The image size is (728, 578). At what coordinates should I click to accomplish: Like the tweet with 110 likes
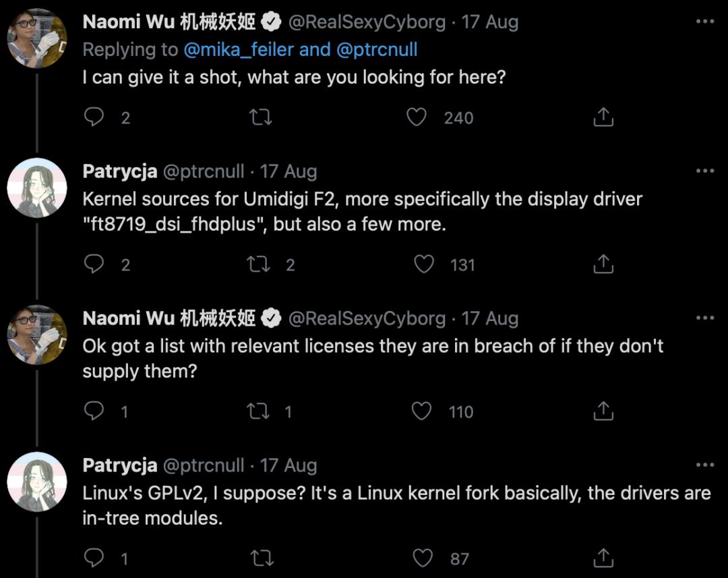click(x=422, y=411)
